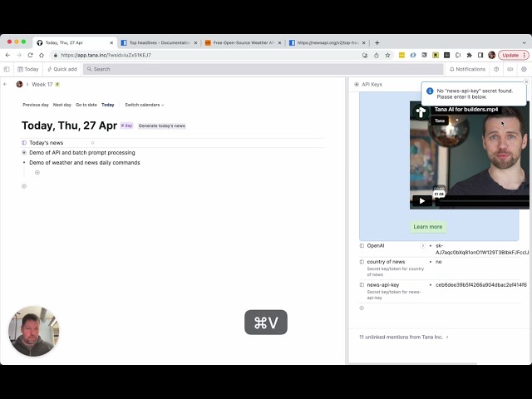Run Generate today's news command
The height and width of the screenshot is (399, 532).
(162, 126)
